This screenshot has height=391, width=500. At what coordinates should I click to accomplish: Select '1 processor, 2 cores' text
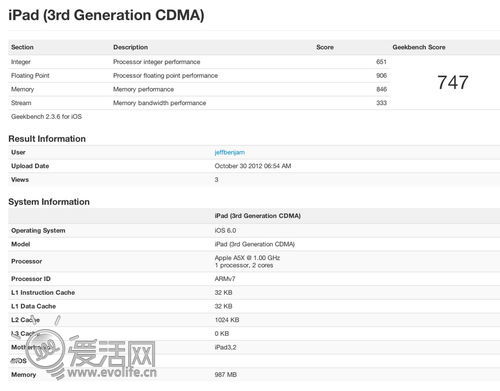click(x=244, y=265)
